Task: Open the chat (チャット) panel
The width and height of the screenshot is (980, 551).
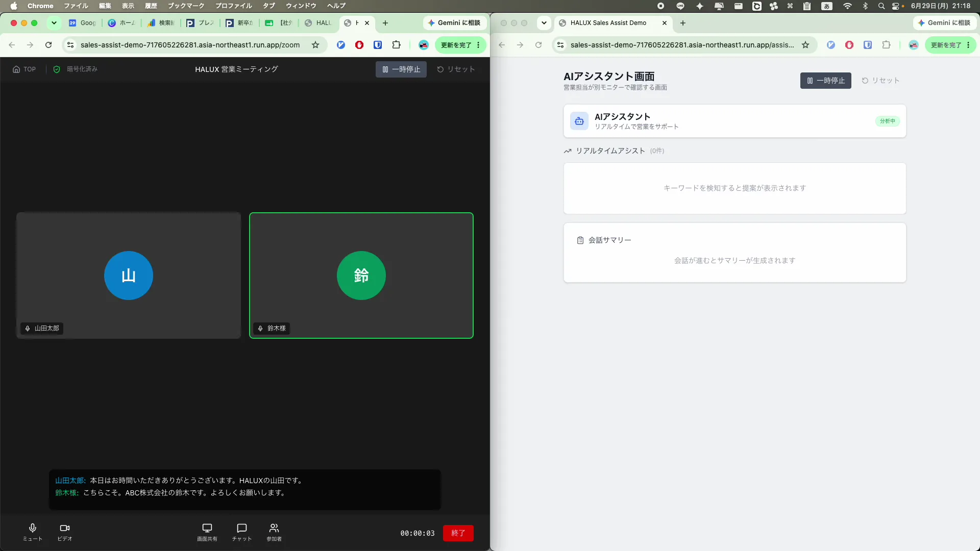Action: 242,532
